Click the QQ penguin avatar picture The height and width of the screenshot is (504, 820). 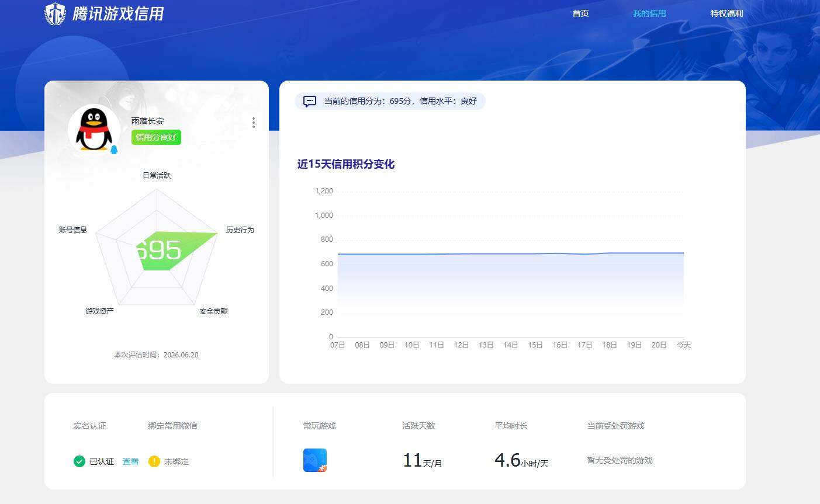click(x=94, y=130)
